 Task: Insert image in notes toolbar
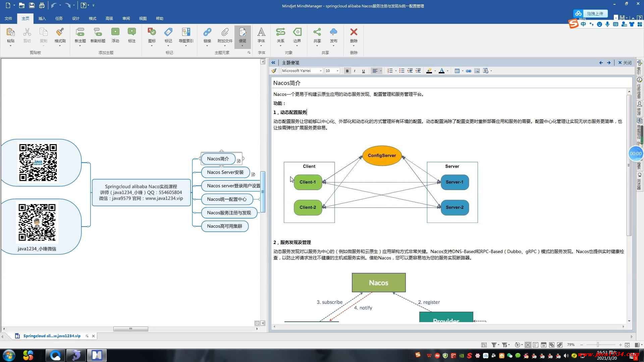point(477,71)
